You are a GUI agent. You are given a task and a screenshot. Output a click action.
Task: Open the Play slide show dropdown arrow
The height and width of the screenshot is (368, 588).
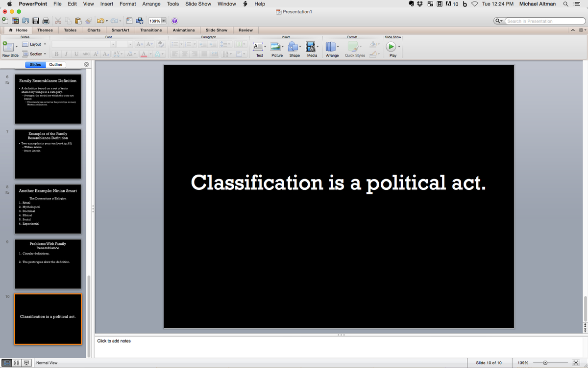[x=399, y=47]
